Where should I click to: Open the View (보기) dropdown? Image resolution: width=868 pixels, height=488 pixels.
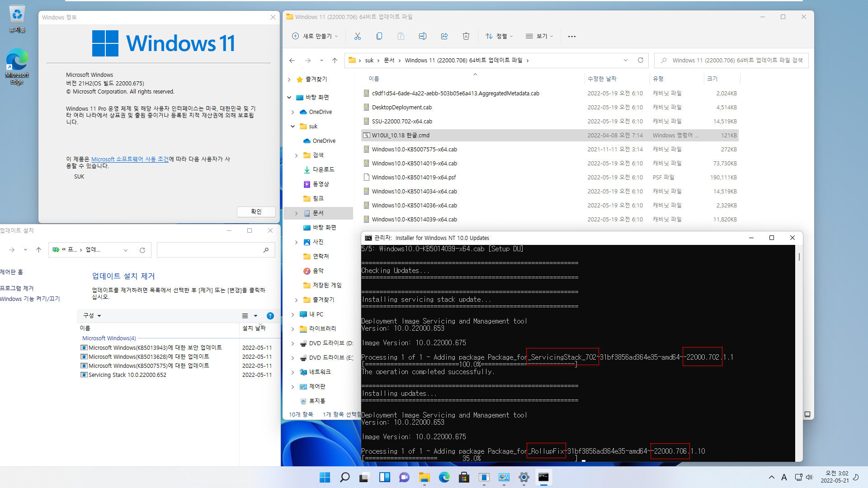539,36
